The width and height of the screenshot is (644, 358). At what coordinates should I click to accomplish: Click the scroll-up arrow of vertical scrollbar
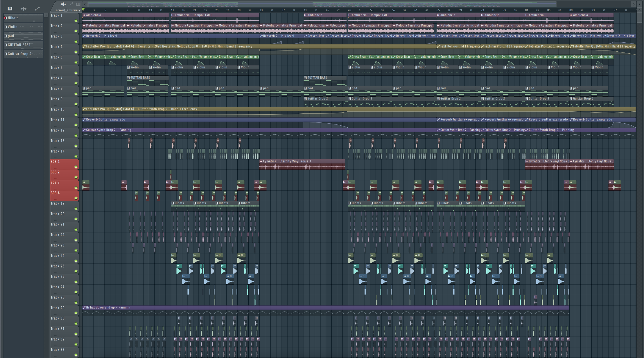(639, 10)
